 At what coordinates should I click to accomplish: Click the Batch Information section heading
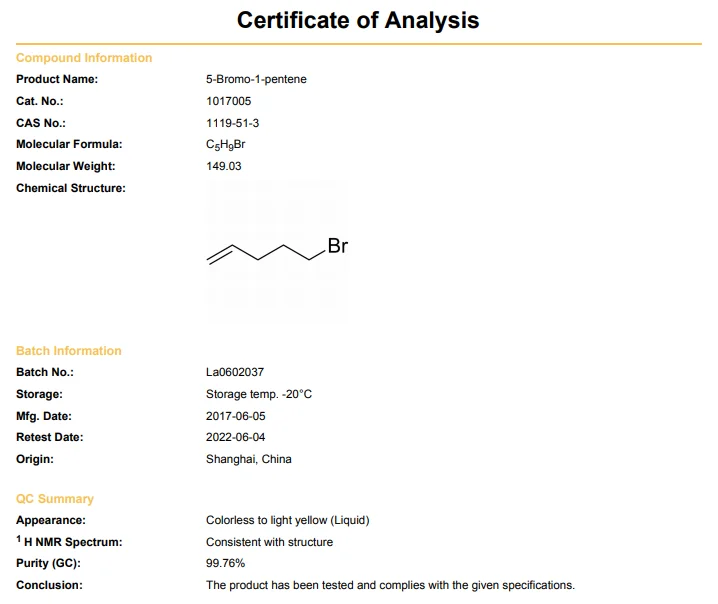tap(69, 351)
